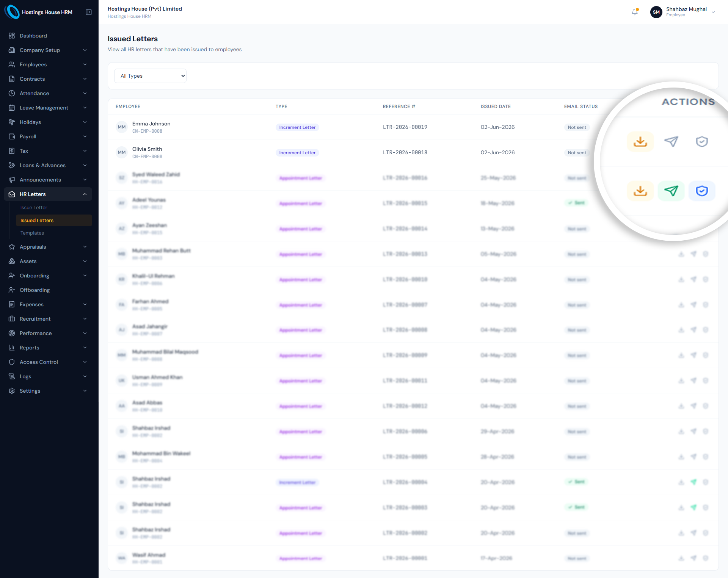
Task: Select the Emma Johnson employee row
Action: point(413,127)
